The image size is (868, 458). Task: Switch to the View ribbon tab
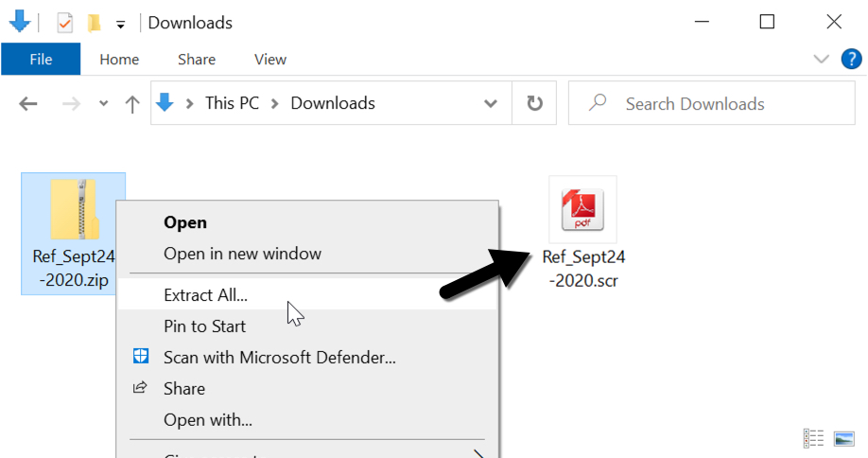(270, 60)
